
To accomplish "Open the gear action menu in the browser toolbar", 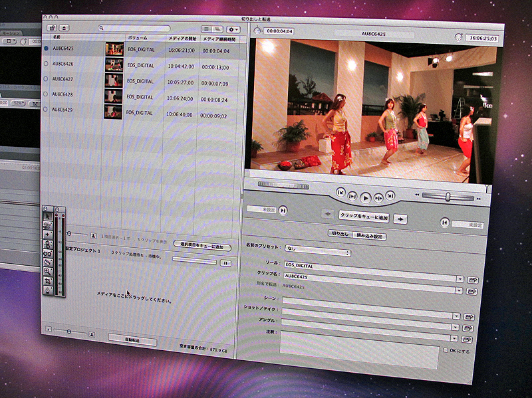I will tap(232, 29).
